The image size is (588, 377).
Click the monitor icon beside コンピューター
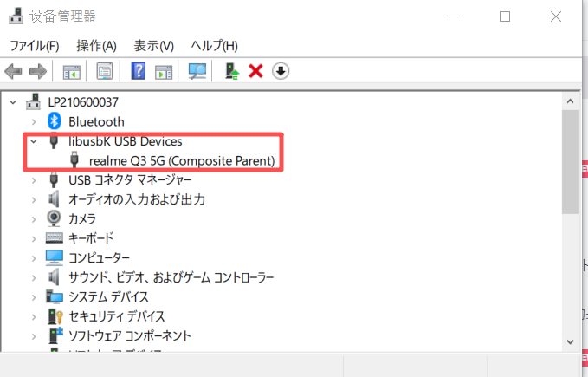(55, 257)
